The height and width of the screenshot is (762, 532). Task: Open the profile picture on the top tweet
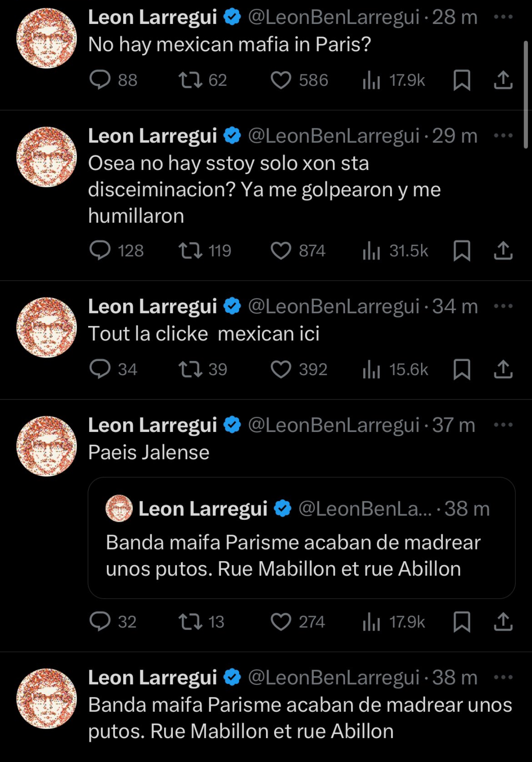(x=47, y=38)
